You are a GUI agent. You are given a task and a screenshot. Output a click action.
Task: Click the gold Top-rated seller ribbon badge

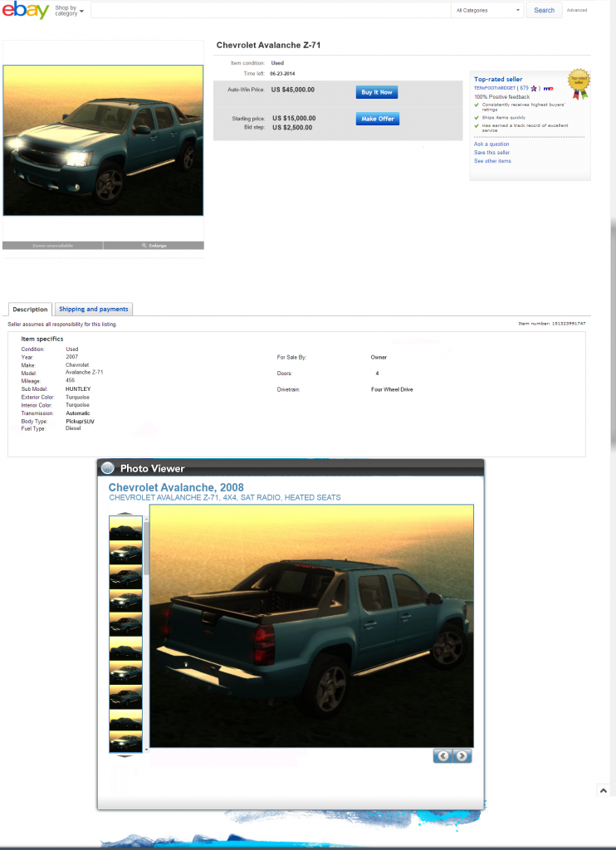[x=579, y=84]
